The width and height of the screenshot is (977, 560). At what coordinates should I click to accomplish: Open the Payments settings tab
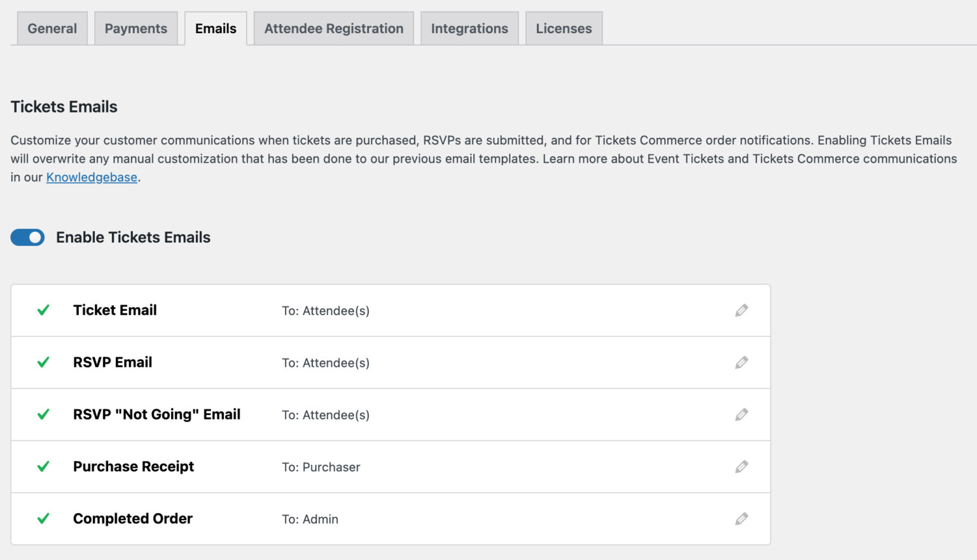135,28
